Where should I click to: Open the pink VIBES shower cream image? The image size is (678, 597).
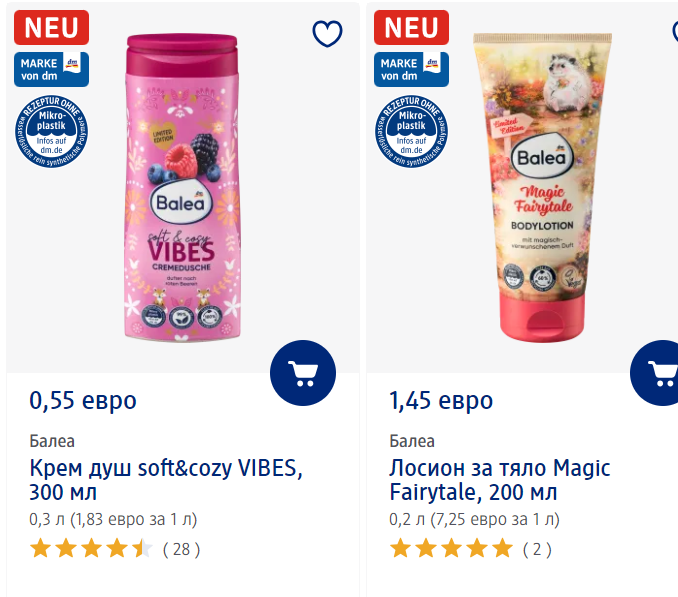182,190
